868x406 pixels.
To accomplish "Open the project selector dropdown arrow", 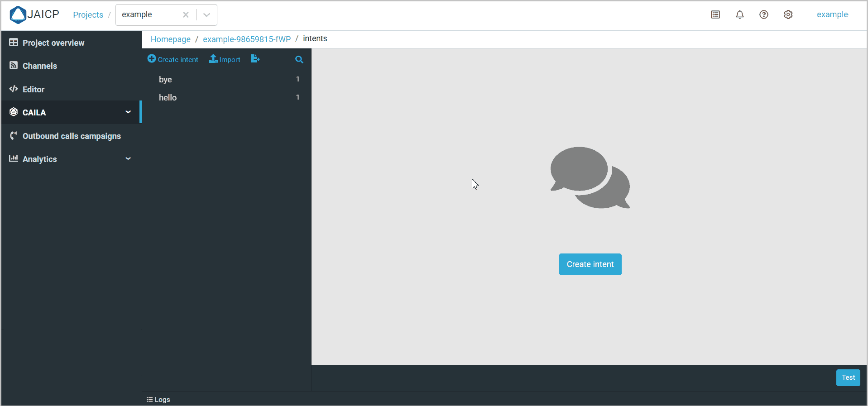I will click(x=206, y=15).
